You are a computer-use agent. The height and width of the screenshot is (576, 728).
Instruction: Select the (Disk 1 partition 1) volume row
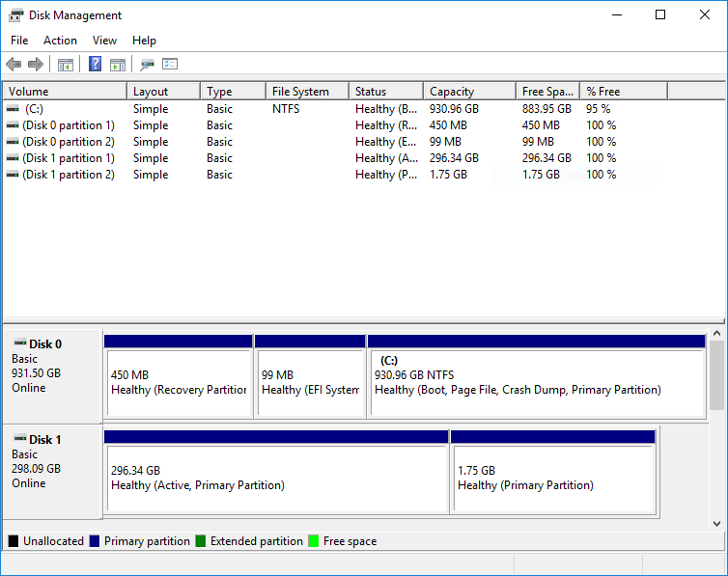click(336, 158)
